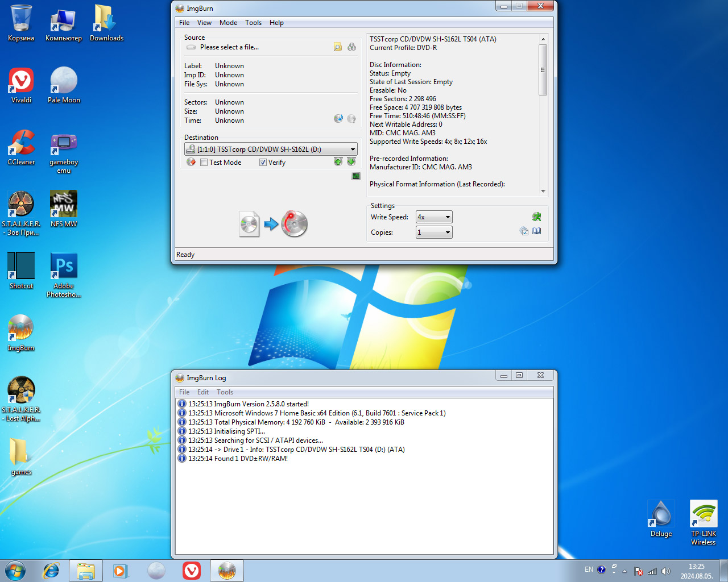Screen dimensions: 728x582
Task: Click log line 'Initialising SPTI...'
Action: coord(239,431)
